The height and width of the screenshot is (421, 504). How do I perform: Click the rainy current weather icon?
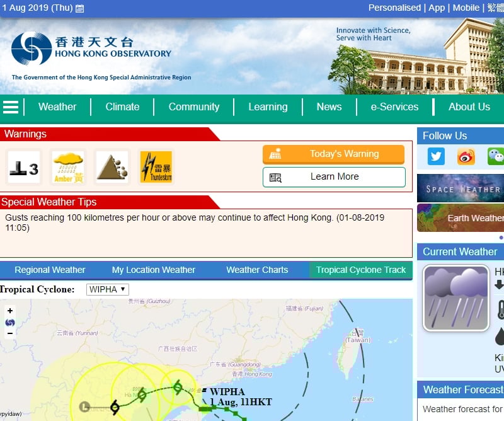[455, 298]
